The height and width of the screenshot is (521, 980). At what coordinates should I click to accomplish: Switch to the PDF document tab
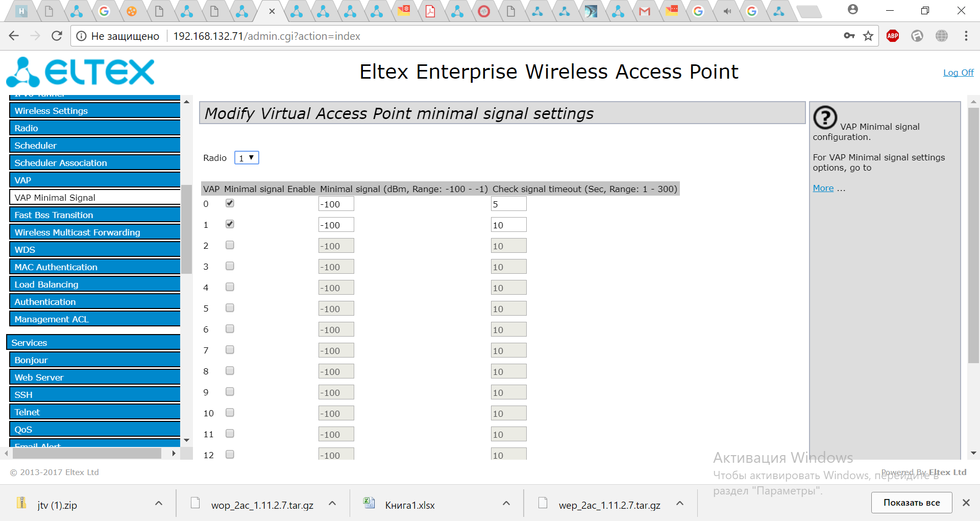pyautogui.click(x=430, y=11)
